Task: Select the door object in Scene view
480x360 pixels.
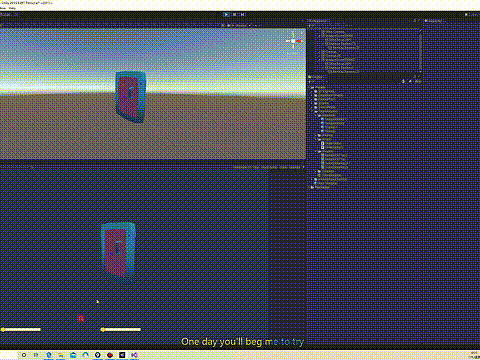Action: coord(130,97)
